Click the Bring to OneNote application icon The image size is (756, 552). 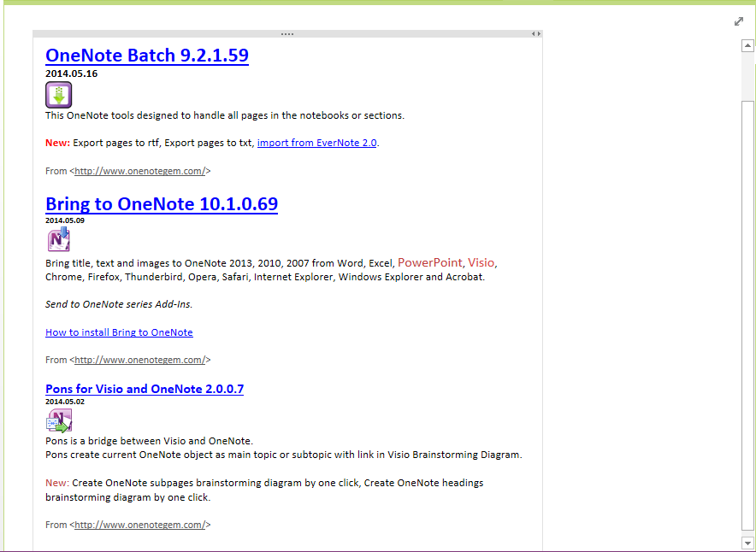(x=59, y=239)
